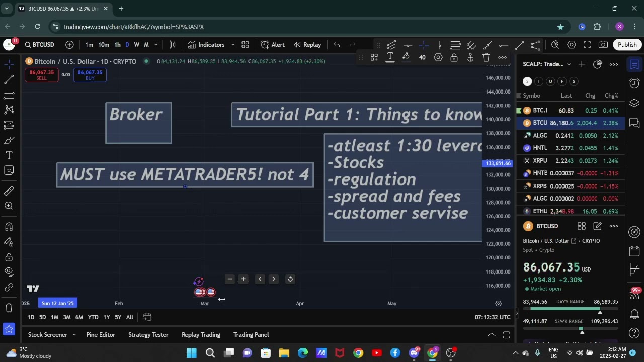
Task: Open quick search in top bar
Action: (x=555, y=45)
